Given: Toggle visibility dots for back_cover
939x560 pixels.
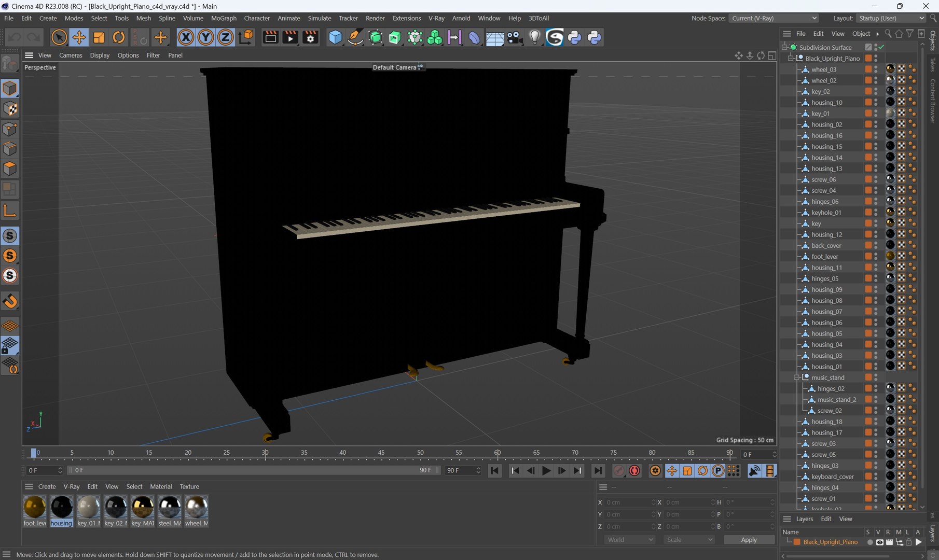Looking at the screenshot, I should (876, 245).
